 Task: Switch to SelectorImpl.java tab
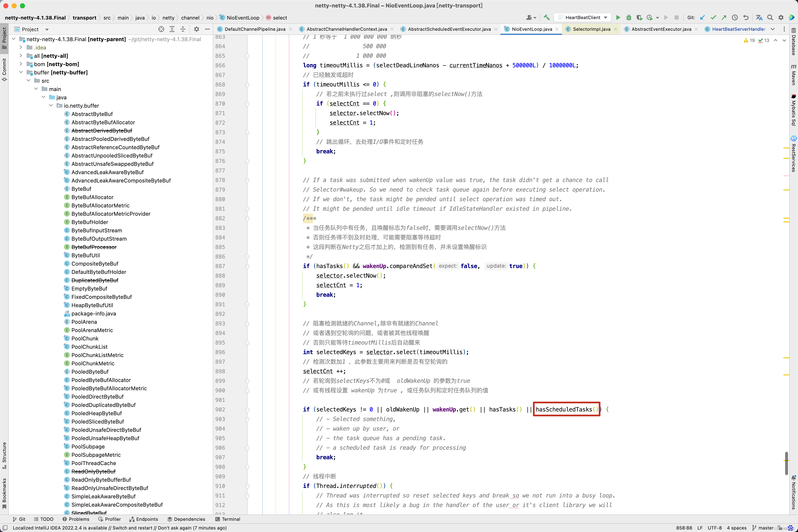coord(591,29)
